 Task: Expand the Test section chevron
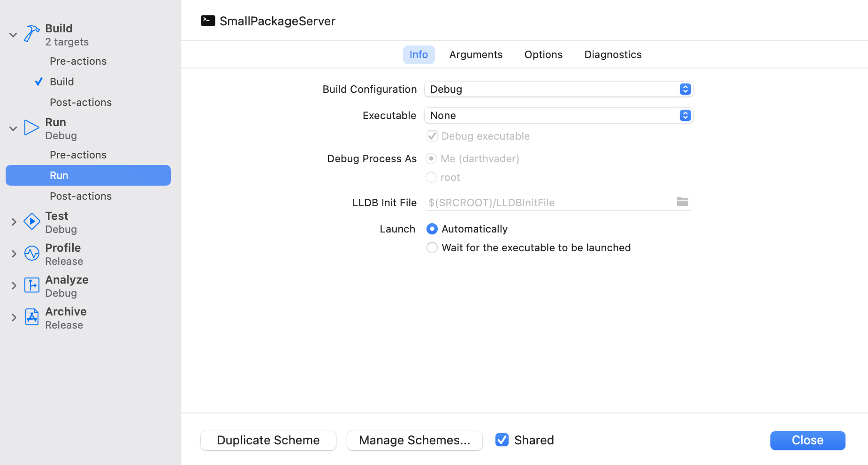(x=14, y=222)
